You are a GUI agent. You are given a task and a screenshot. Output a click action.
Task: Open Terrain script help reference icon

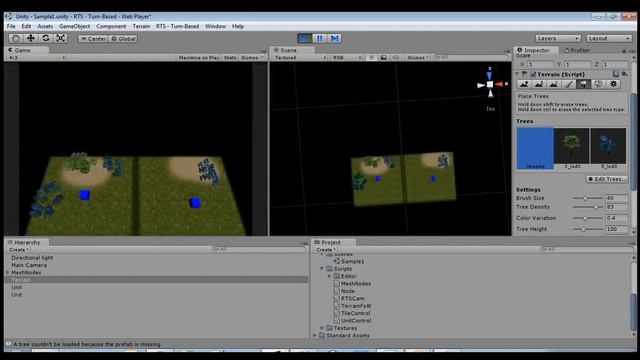pos(616,74)
